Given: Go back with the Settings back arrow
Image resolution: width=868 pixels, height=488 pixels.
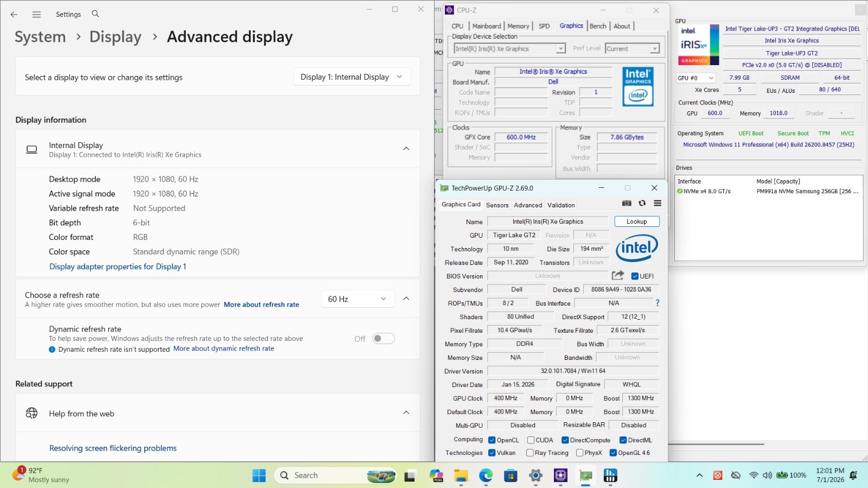Looking at the screenshot, I should pyautogui.click(x=14, y=15).
